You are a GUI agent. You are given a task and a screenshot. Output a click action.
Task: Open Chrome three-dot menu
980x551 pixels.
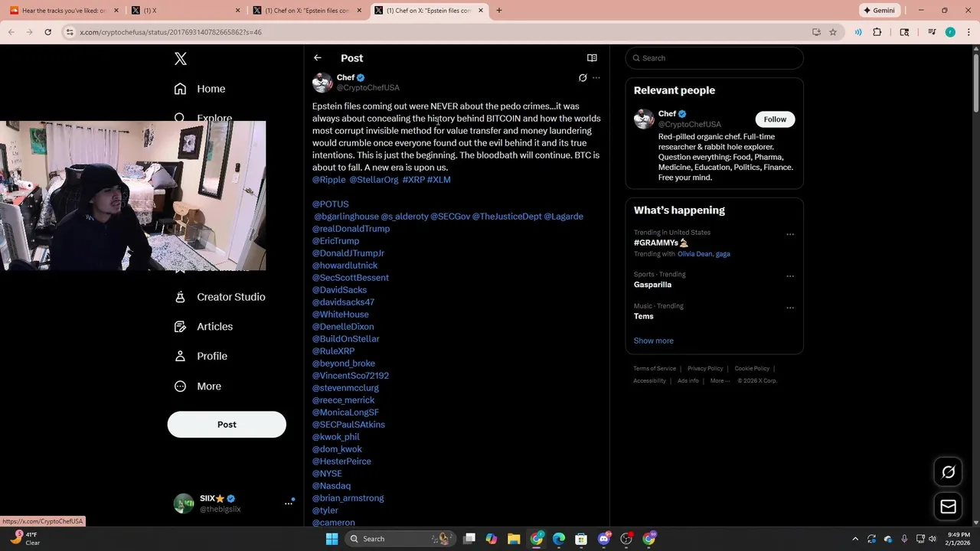[x=968, y=32]
